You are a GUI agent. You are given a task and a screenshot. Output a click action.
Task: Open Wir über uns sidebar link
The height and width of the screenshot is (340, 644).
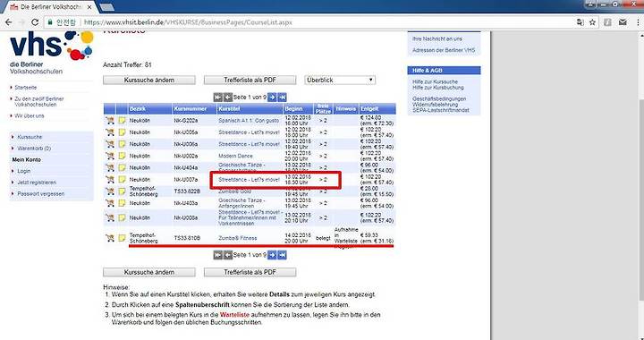[x=30, y=115]
